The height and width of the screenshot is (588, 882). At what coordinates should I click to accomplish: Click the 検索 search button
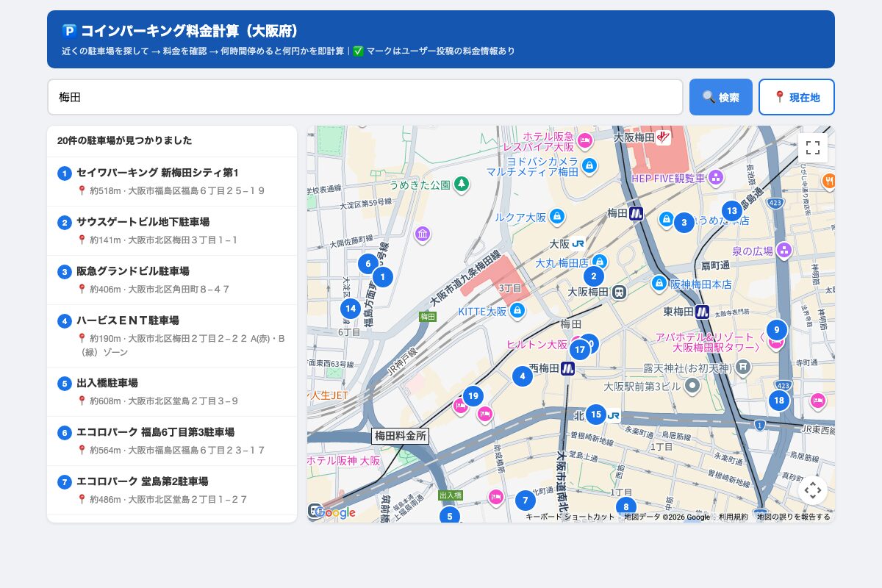[x=721, y=97]
